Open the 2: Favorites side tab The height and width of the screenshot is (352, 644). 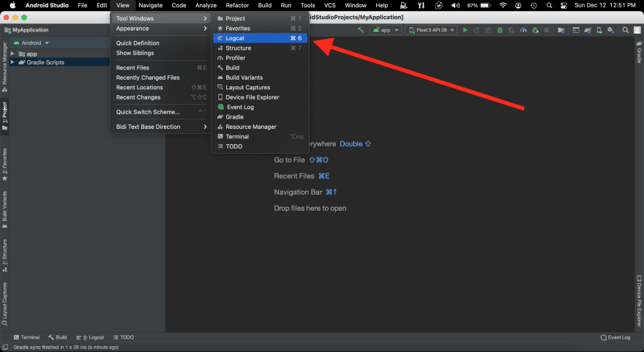coord(4,165)
